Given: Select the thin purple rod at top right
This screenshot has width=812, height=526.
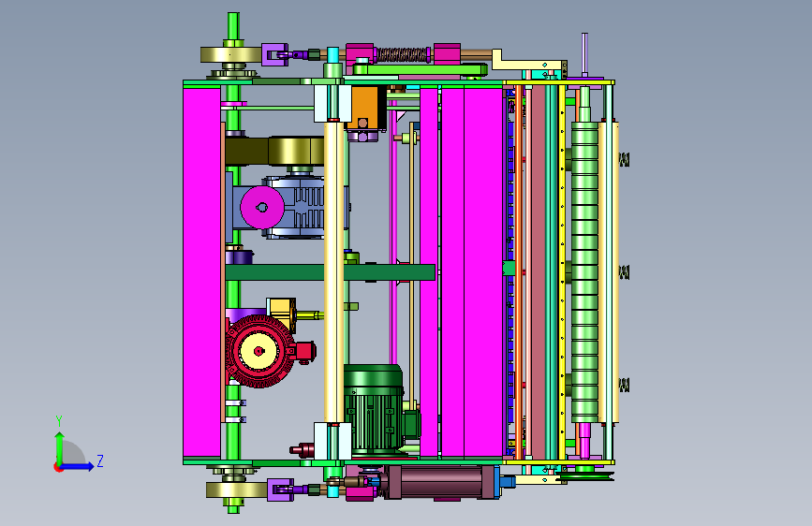Looking at the screenshot, I should 584,53.
